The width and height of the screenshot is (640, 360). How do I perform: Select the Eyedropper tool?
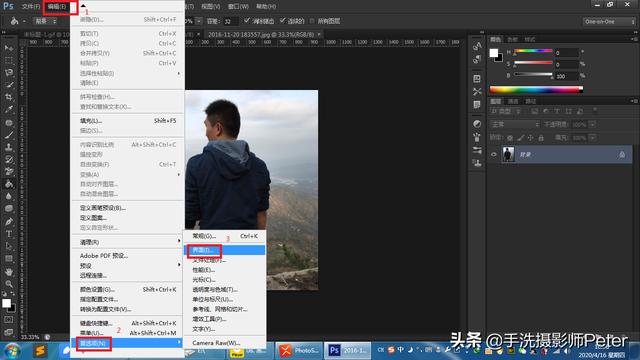pos(9,109)
